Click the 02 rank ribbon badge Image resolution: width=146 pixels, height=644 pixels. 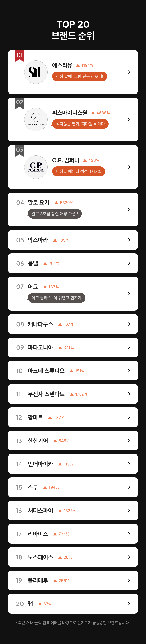pos(19,103)
